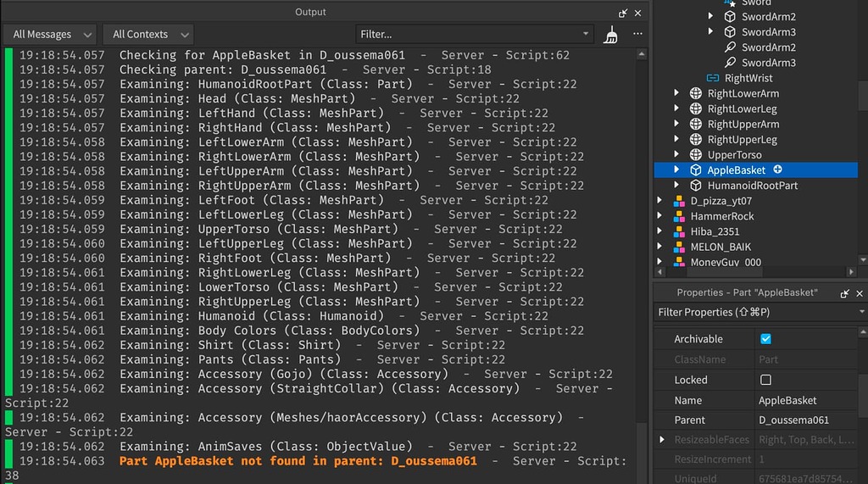Select MELON_BAIK in the Explorer tree
The image size is (868, 484).
[720, 247]
